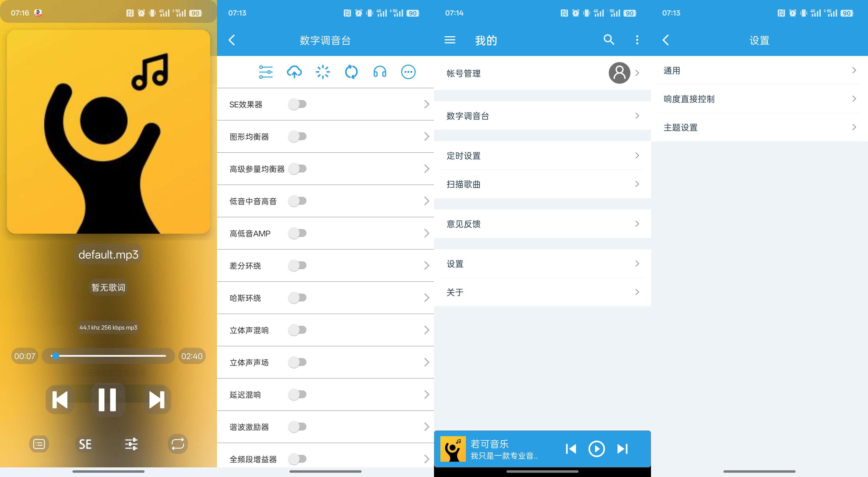Tap the 暂无歌词 lyrics label
Screen dimensions: 868x477
[x=108, y=287]
